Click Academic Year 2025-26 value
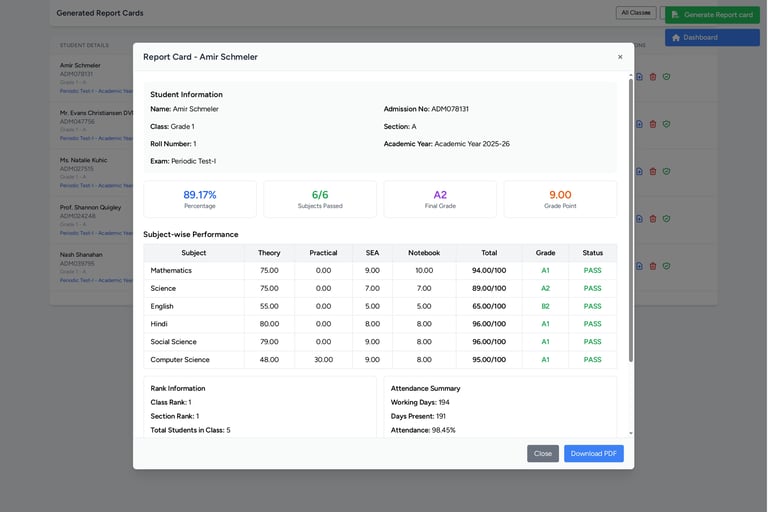 coord(472,144)
